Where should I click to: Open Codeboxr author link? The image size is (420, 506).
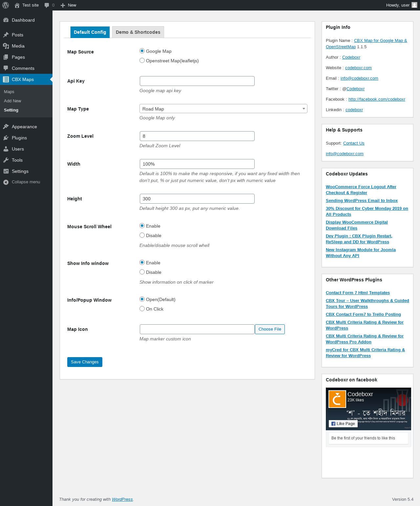(x=351, y=57)
